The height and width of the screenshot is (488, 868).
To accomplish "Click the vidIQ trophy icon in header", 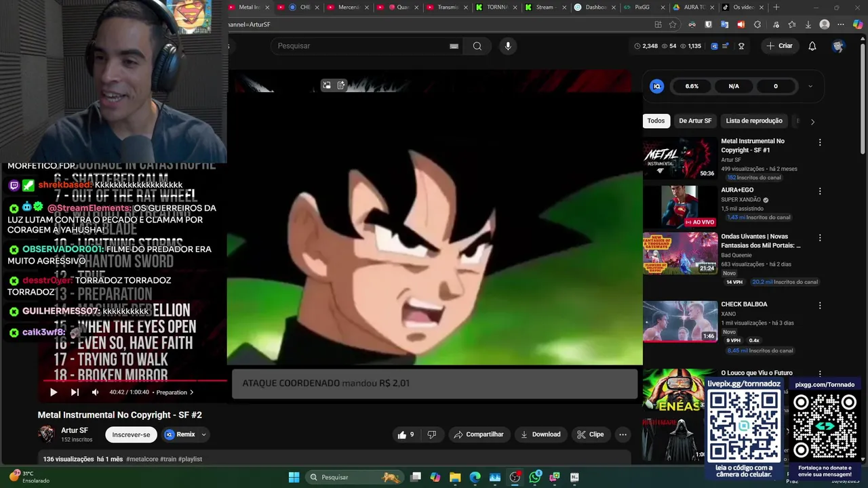I will [x=741, y=46].
